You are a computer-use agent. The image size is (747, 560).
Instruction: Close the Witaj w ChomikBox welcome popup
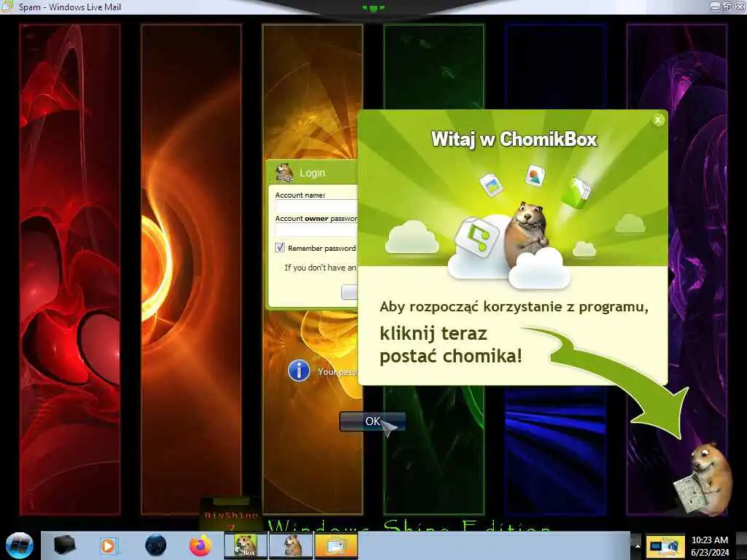point(658,120)
